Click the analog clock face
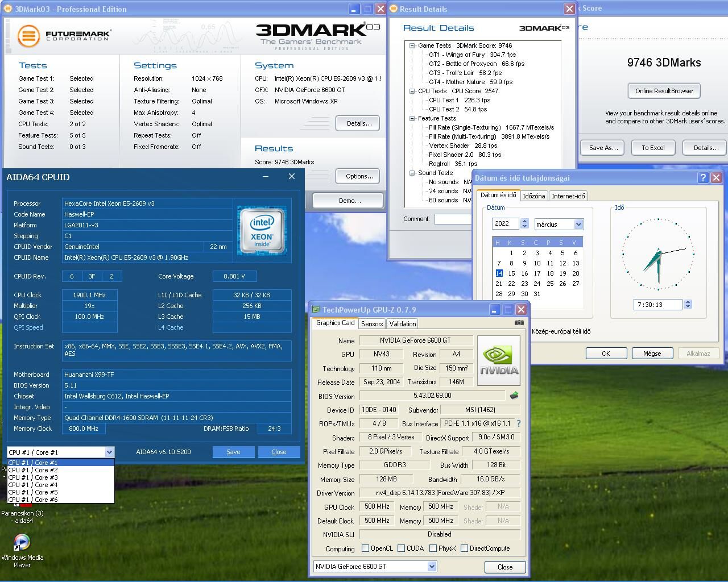728x582 pixels. coord(658,254)
